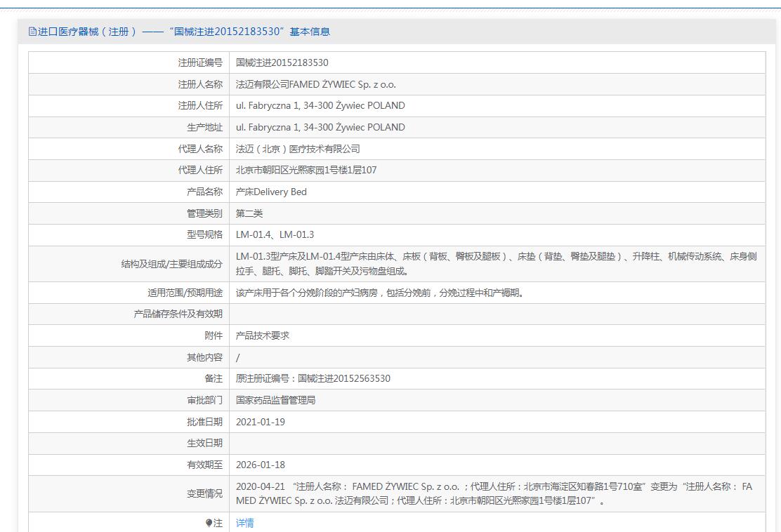Click the 注册人名称 row label

click(x=200, y=84)
